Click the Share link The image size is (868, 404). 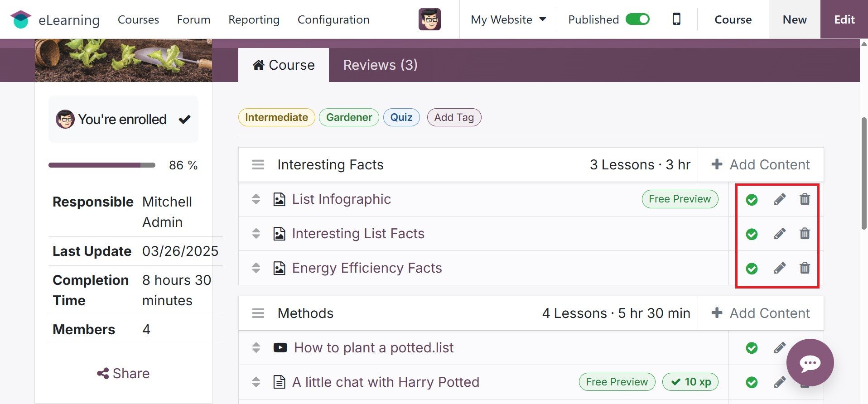123,373
